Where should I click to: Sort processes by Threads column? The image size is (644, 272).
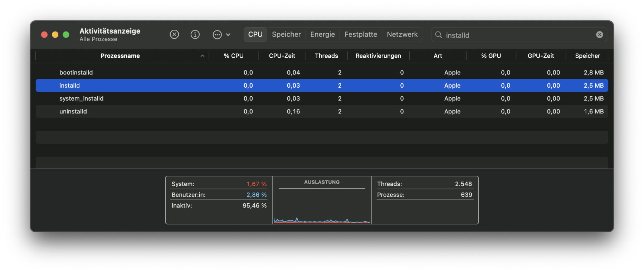click(x=326, y=56)
